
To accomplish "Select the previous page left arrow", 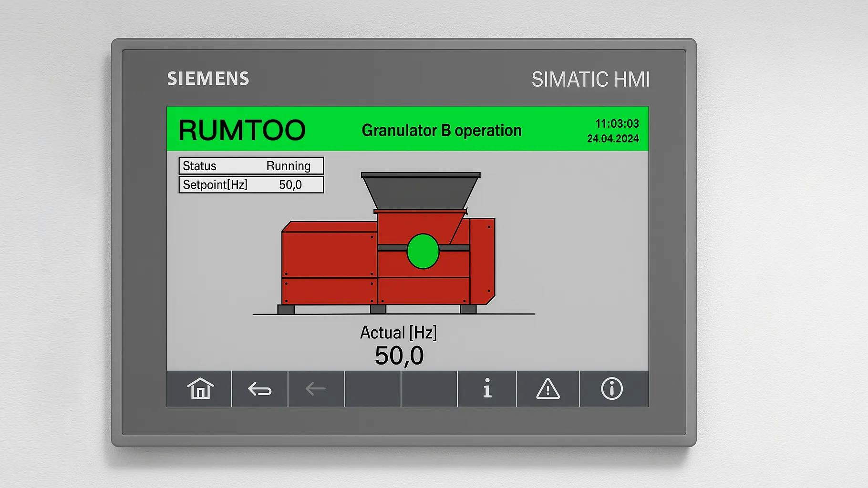I will pyautogui.click(x=315, y=390).
